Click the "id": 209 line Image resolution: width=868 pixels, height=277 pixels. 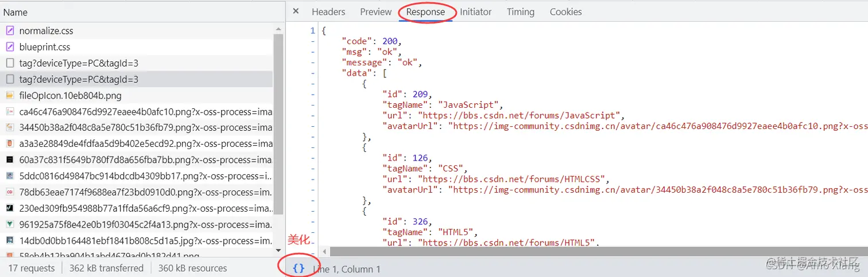click(x=407, y=94)
